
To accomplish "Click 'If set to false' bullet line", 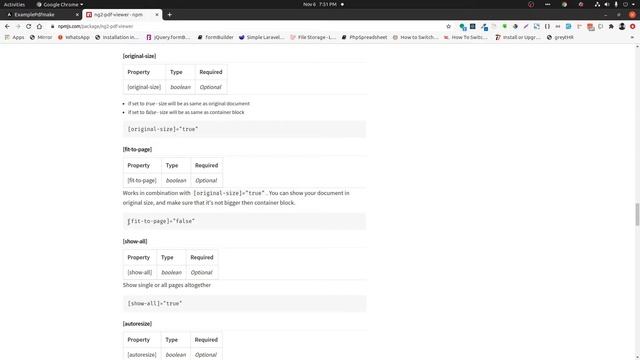I will 186,112.
